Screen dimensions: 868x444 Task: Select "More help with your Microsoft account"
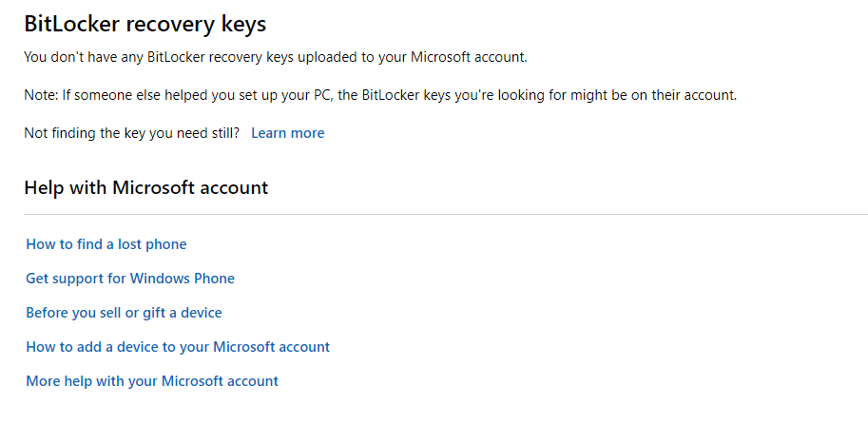[x=152, y=381]
